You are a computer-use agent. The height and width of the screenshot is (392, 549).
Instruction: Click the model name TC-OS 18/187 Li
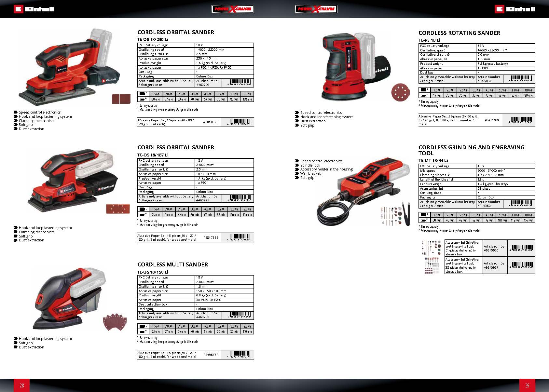pyautogui.click(x=153, y=155)
